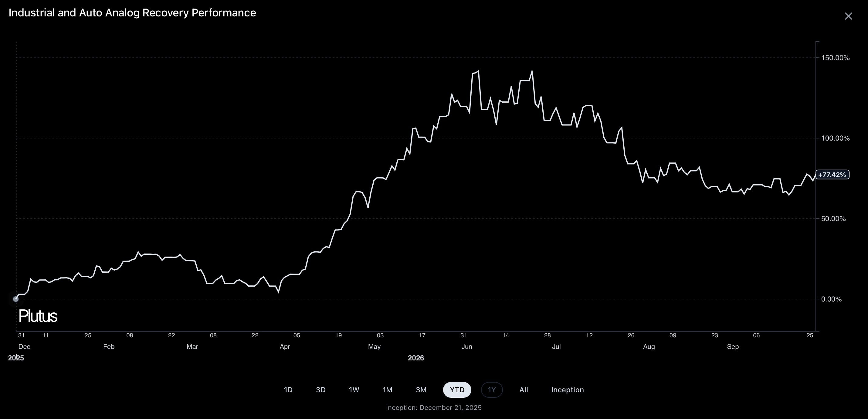Select the 1M time range
868x419 pixels.
pyautogui.click(x=388, y=390)
